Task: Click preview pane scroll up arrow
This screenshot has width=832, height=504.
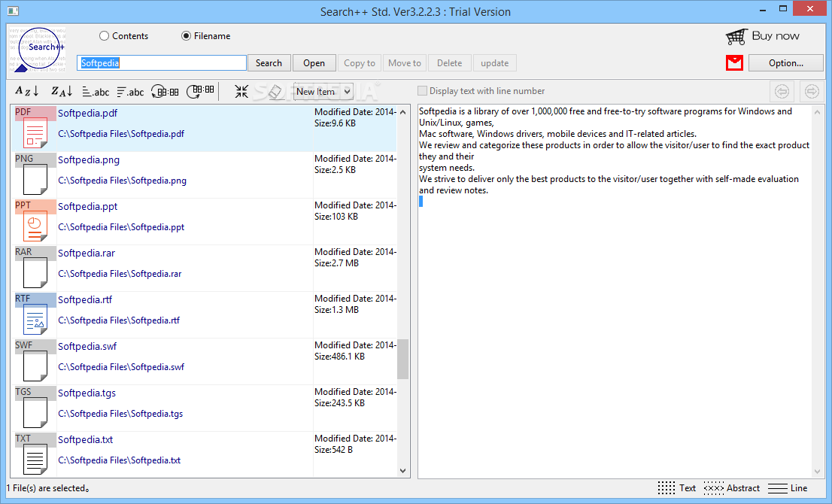Action: (x=817, y=112)
